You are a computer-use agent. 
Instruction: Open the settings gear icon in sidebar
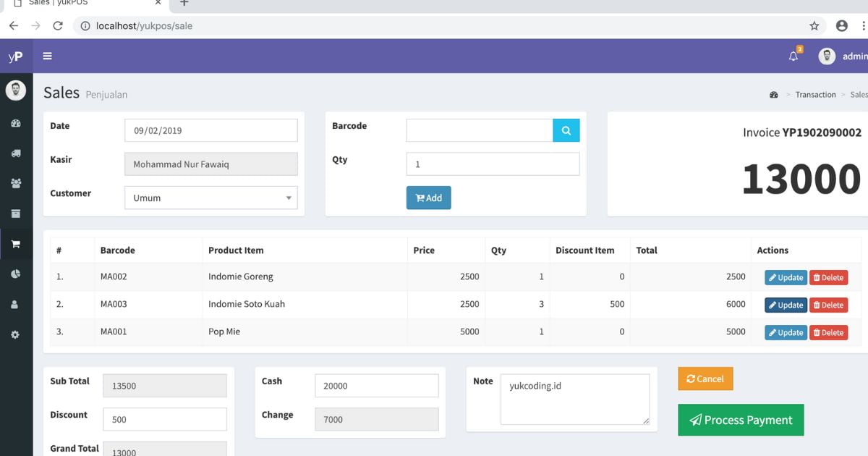pyautogui.click(x=16, y=335)
